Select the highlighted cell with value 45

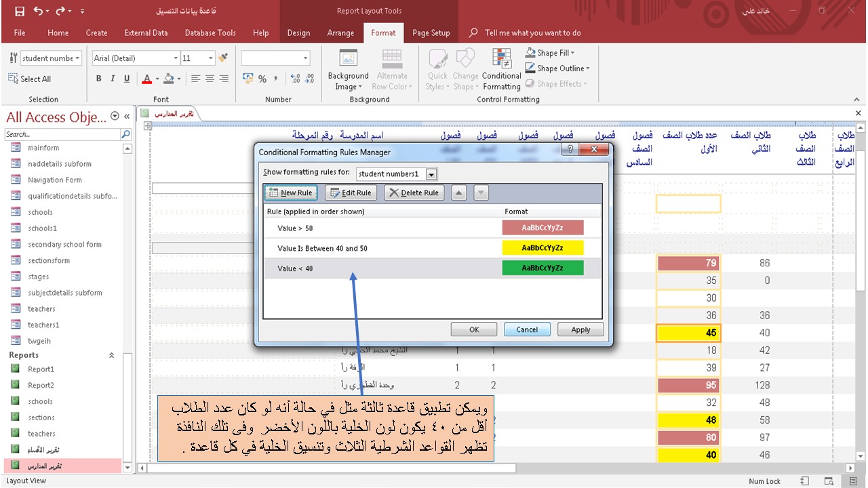tap(688, 333)
